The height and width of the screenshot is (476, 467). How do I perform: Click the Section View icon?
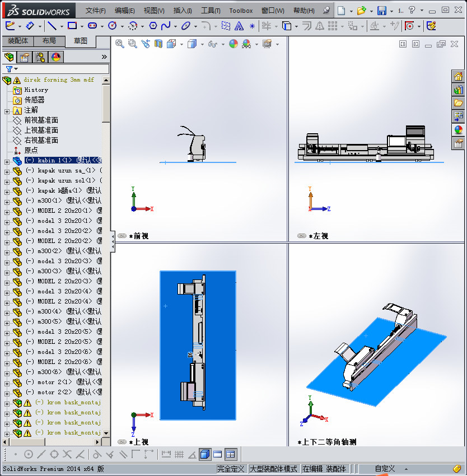point(158,44)
